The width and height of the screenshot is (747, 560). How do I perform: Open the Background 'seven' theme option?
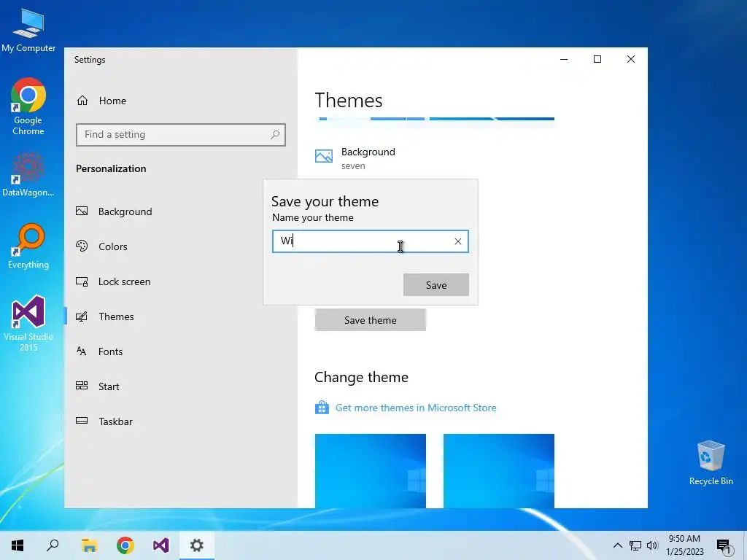click(x=355, y=158)
